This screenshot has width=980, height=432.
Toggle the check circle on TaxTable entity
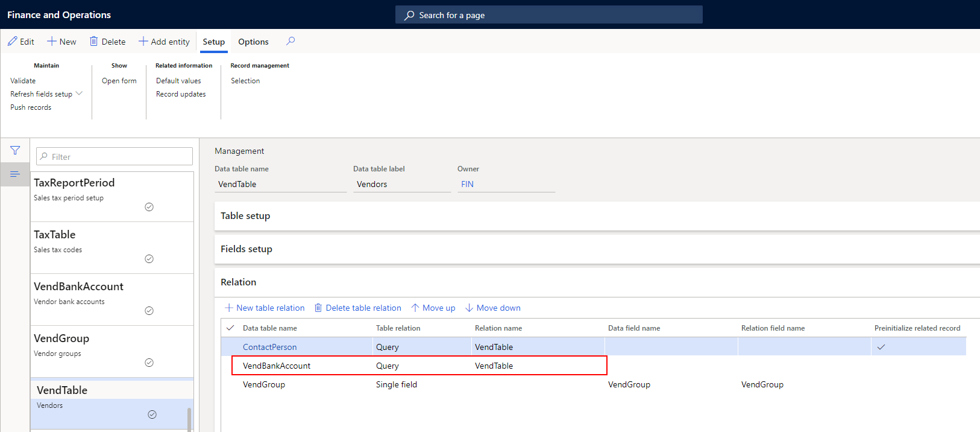pos(149,259)
